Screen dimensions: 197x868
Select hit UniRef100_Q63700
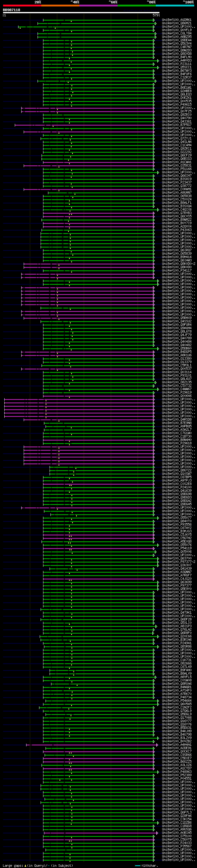tap(177, 558)
